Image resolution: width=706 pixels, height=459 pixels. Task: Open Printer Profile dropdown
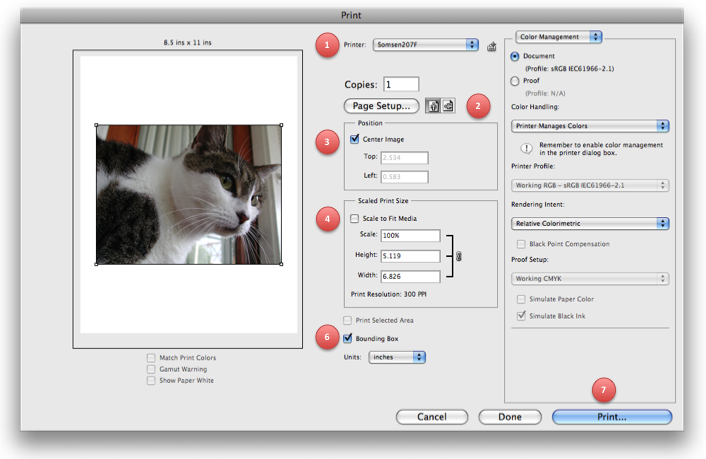point(590,185)
